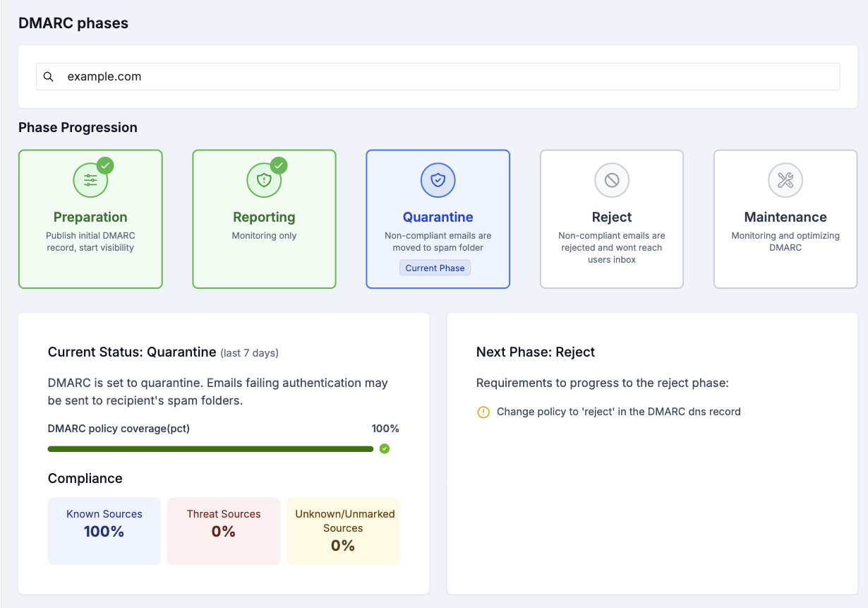Screen dimensions: 868x608
Task: Click the prohibition icon on the Reject card
Action: coord(611,179)
